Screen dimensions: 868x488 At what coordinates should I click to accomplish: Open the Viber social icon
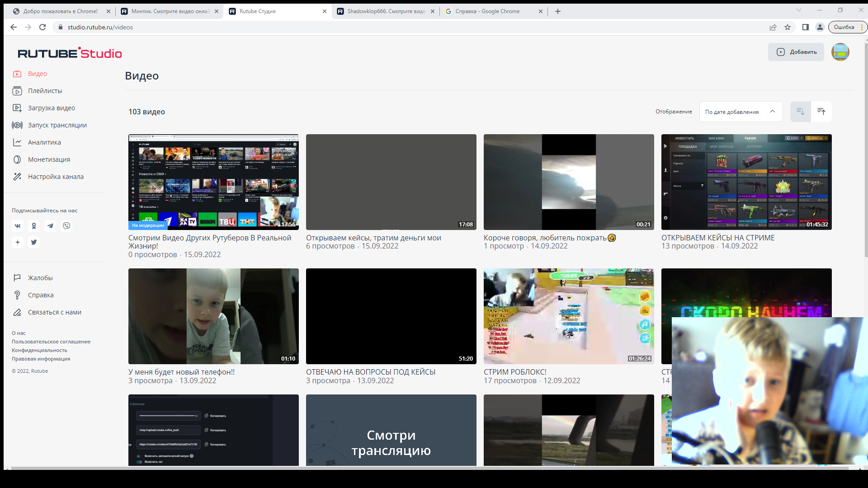[66, 226]
